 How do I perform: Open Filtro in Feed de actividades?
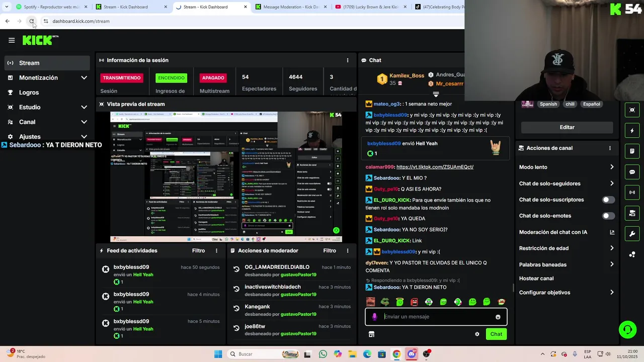click(x=198, y=250)
